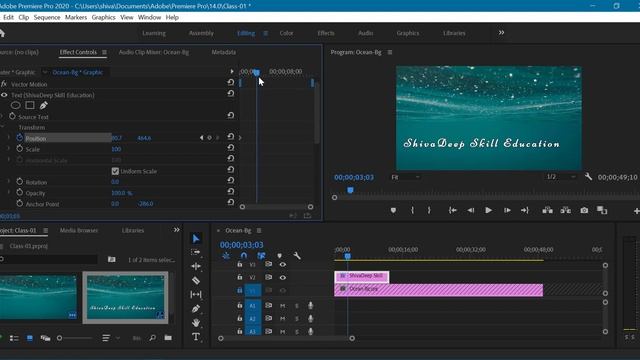This screenshot has height=360, width=640.
Task: Create ellipse mask under Text effect
Action: (x=16, y=105)
